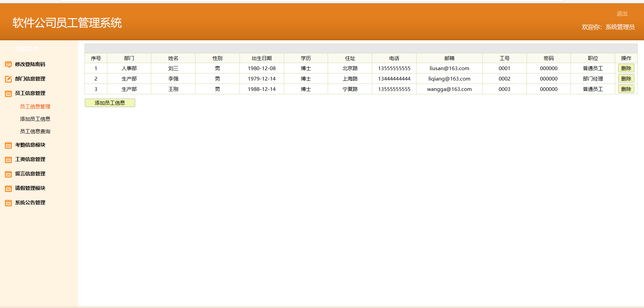
Task: Click the 姓名 column header
Action: (173, 58)
